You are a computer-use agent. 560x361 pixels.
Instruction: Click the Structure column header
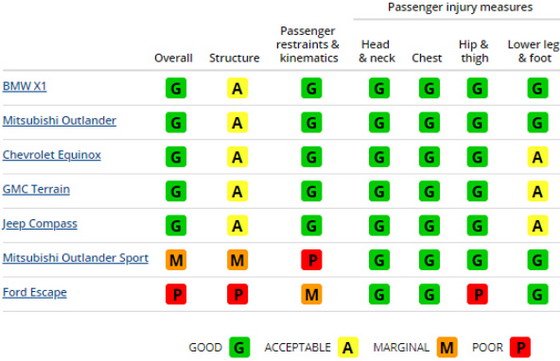[234, 58]
